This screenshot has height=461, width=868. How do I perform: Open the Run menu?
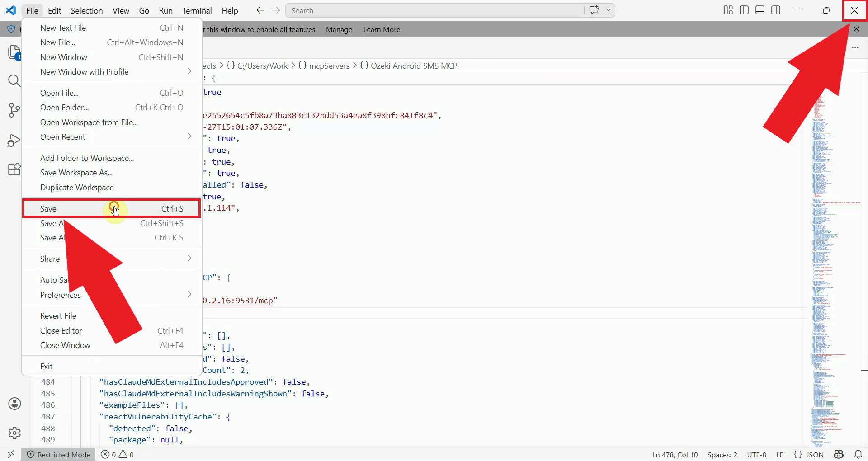pos(165,10)
